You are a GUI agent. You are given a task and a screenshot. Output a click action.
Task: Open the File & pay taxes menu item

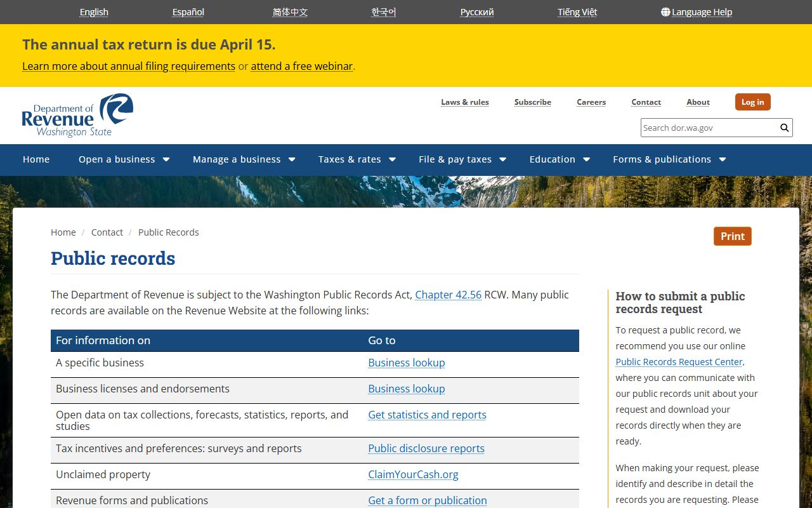tap(455, 159)
